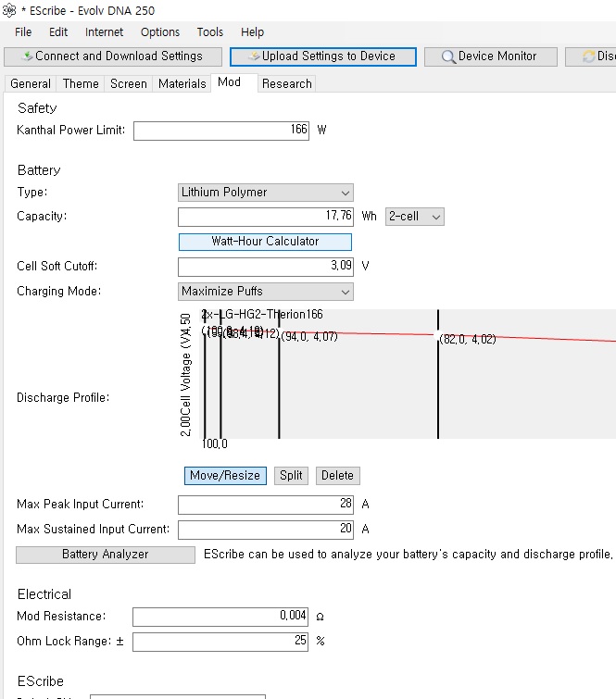Viewport: 616px width, 699px height.
Task: Open the Edit menu
Action: pyautogui.click(x=58, y=32)
